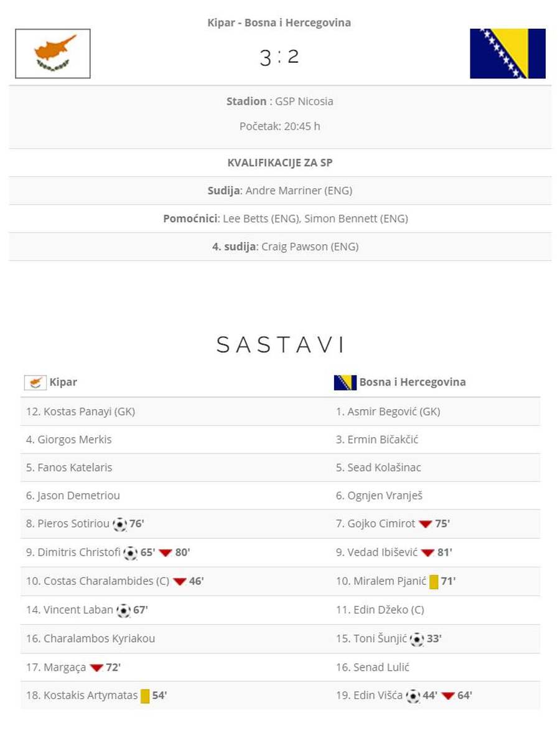
Task: Click the large Cyprus flag image
Action: [53, 54]
